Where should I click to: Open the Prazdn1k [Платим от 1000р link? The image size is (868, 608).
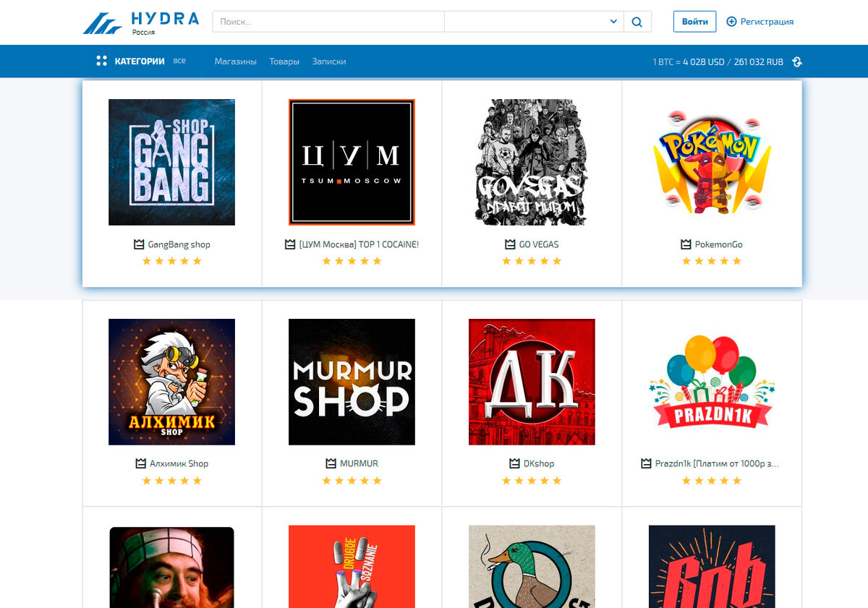717,463
